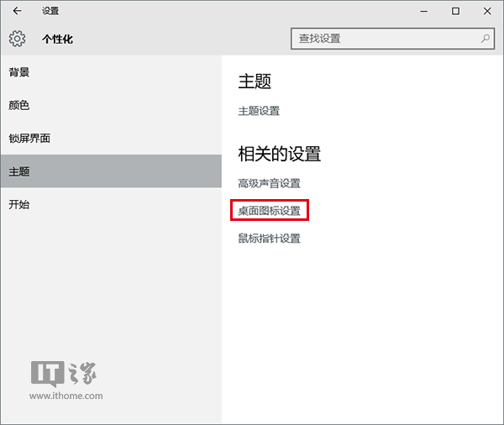Screen dimensions: 504x425
Task: Click the Settings gear icon beside 个性化
Action: click(x=17, y=39)
